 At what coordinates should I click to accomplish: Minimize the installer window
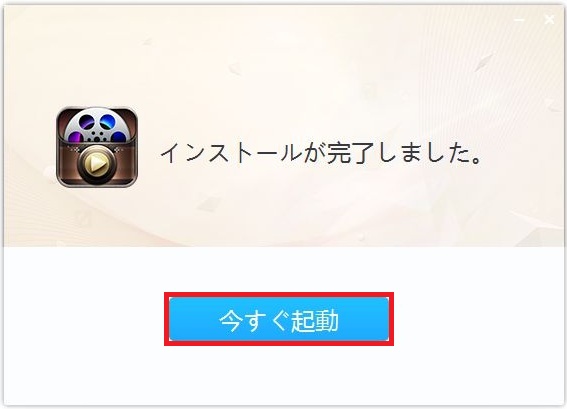click(520, 20)
